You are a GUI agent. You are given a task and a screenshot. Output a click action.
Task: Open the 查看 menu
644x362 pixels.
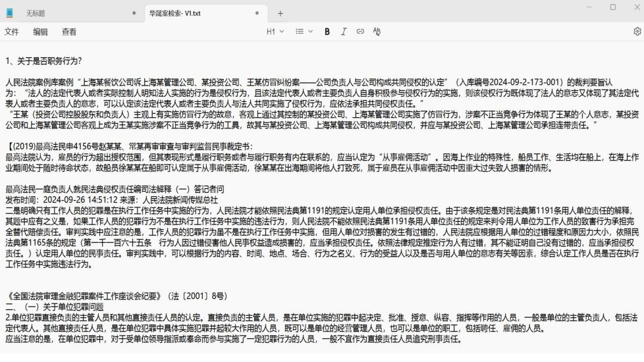point(68,31)
